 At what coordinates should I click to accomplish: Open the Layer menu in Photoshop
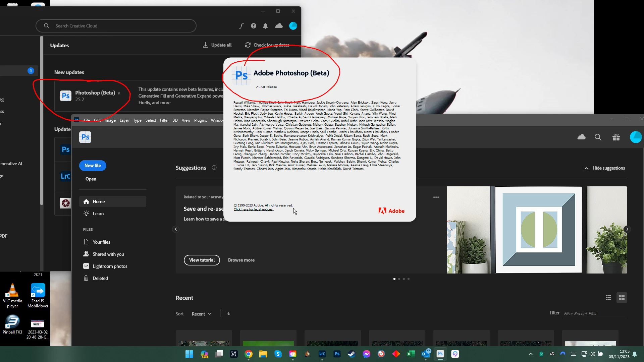(x=124, y=120)
